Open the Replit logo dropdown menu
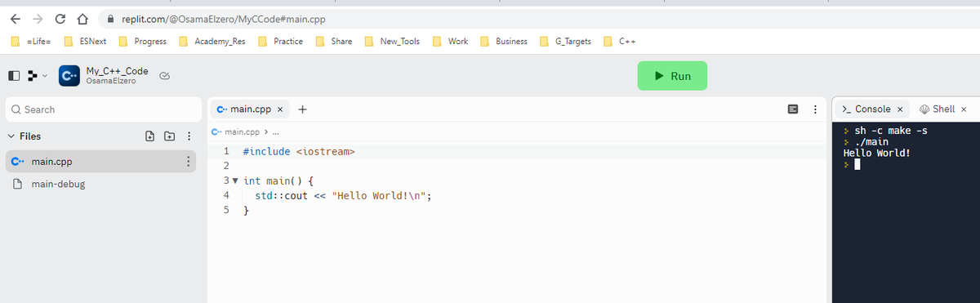This screenshot has width=980, height=303. 38,76
